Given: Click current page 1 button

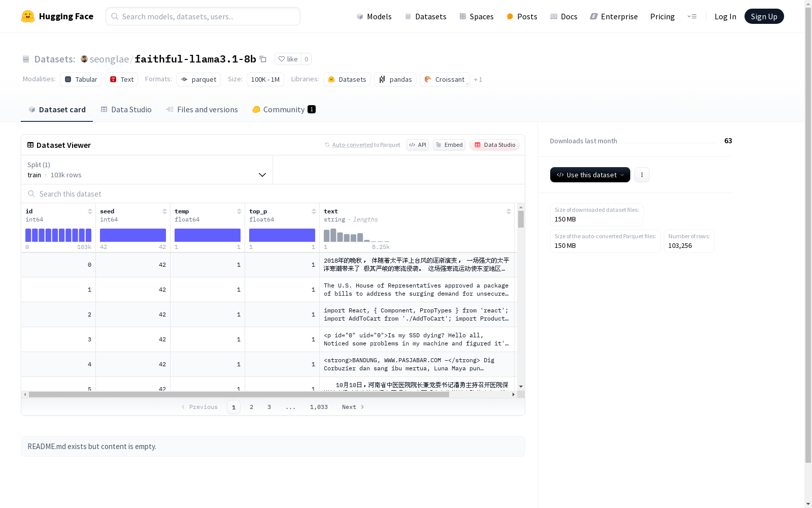Looking at the screenshot, I should click(233, 407).
